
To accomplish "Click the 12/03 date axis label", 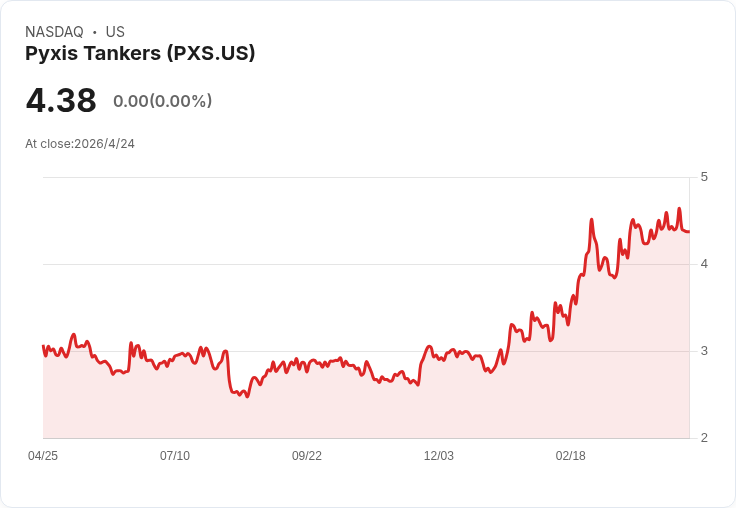I will 438,455.
